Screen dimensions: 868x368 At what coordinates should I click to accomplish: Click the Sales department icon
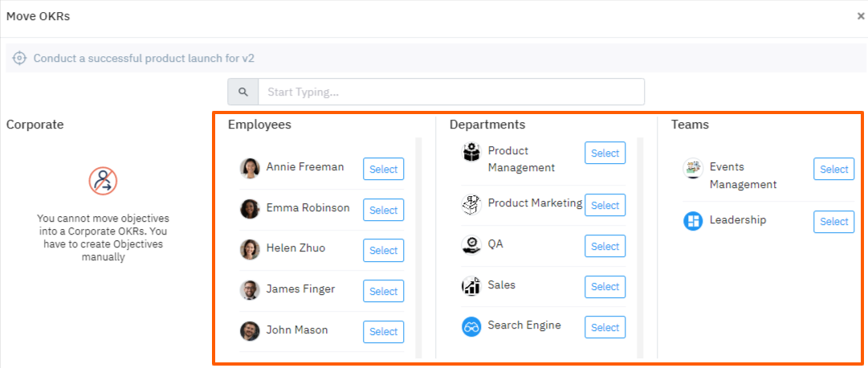coord(471,286)
